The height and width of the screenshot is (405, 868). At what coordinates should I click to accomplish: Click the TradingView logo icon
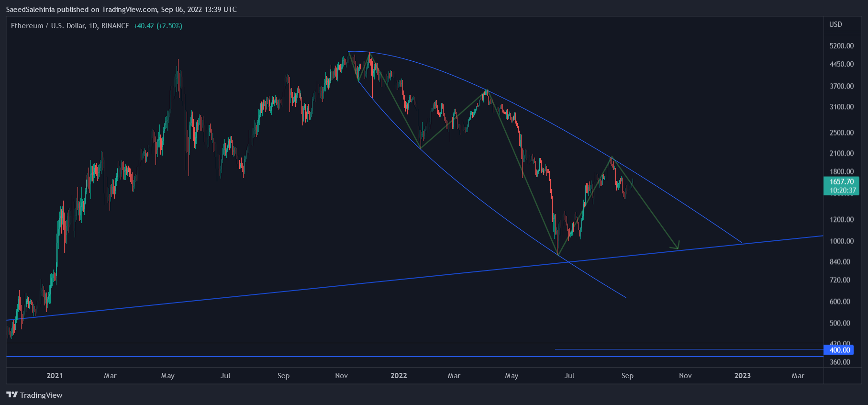[x=12, y=395]
